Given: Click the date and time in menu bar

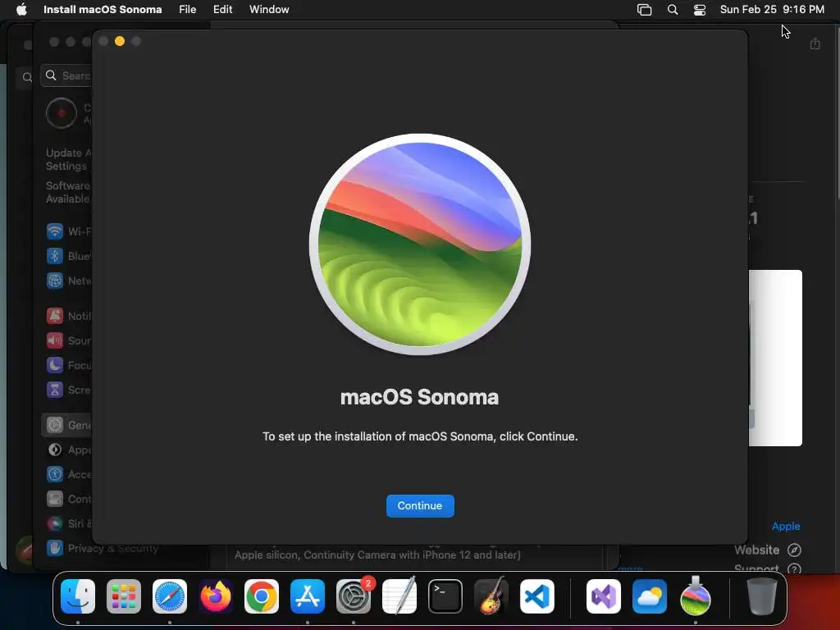Looking at the screenshot, I should (x=772, y=9).
